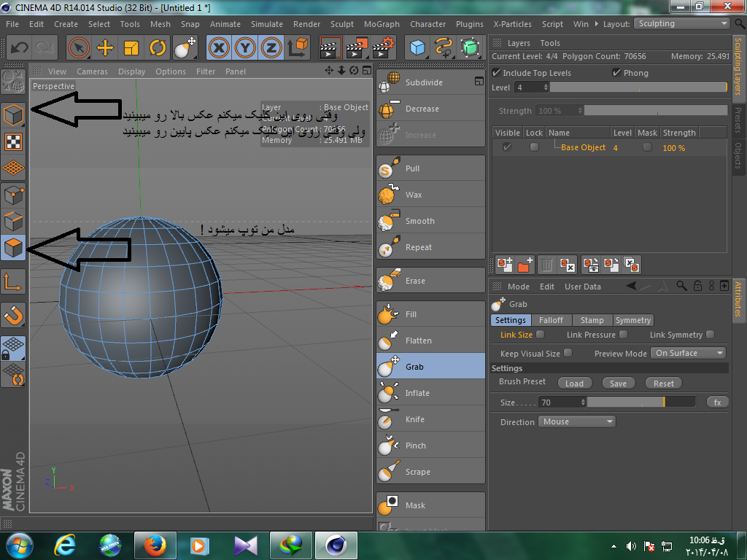Toggle Base Object Mask checkbox
Image resolution: width=747 pixels, height=560 pixels.
coord(647,147)
